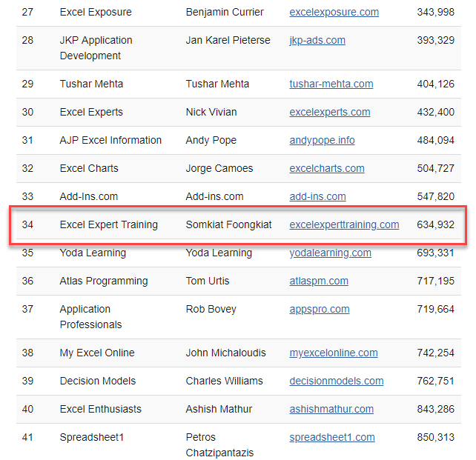Visit tushar-mehta.com link
The width and height of the screenshot is (476, 460).
(331, 84)
